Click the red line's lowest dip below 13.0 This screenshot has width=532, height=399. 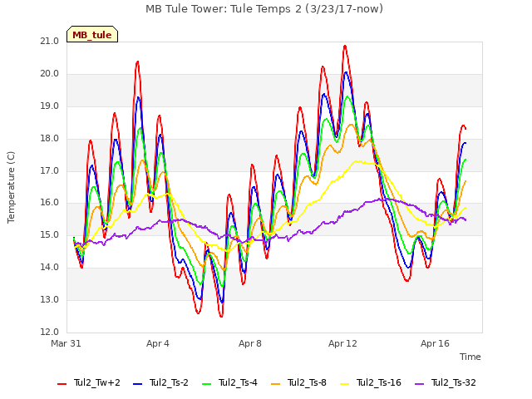[x=221, y=316]
